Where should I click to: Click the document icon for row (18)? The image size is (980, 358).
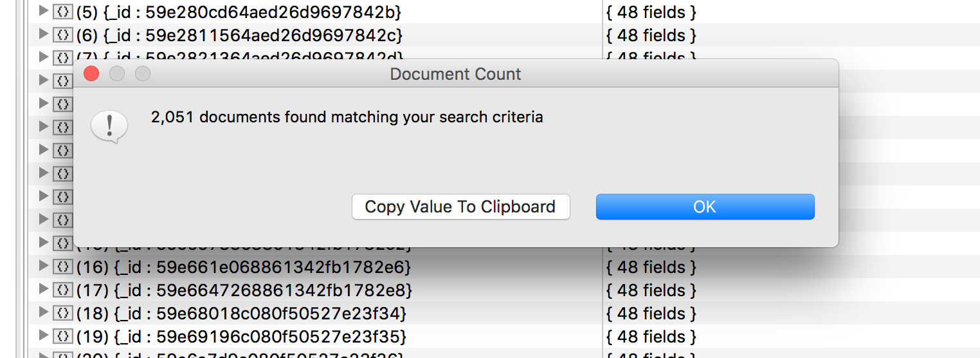(x=62, y=313)
